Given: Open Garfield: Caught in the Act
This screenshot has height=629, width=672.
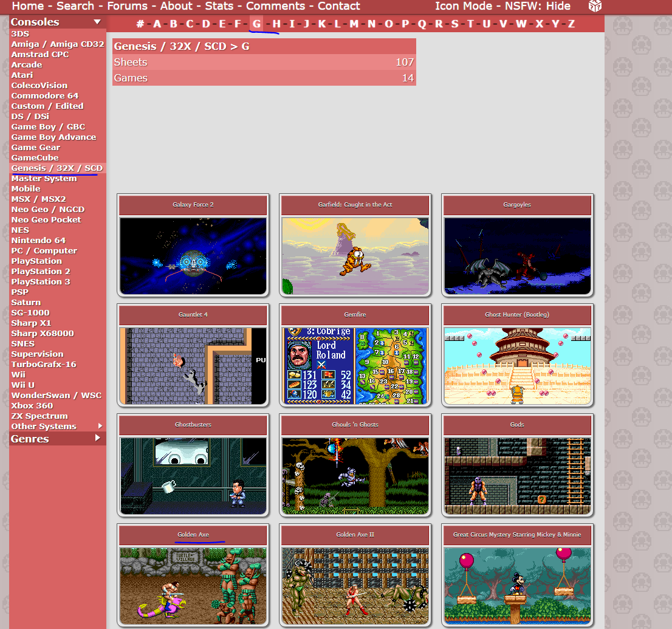Looking at the screenshot, I should point(355,245).
